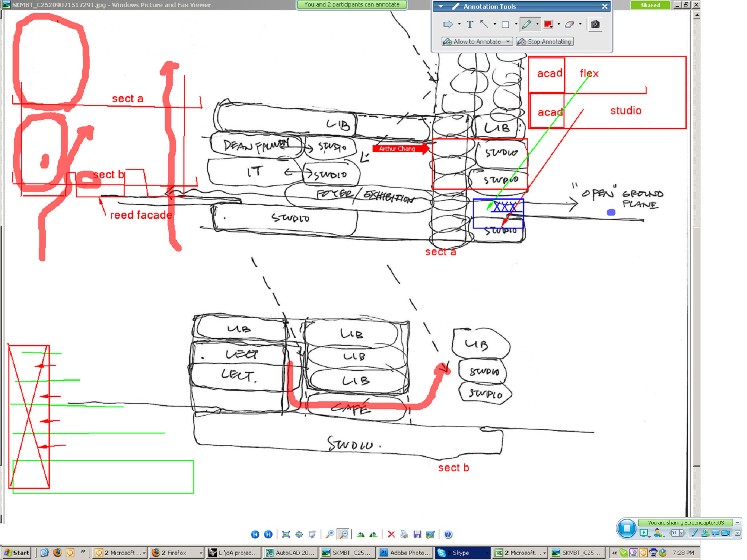This screenshot has height=560, width=747.
Task: Open the Windows Start menu
Action: tap(17, 553)
